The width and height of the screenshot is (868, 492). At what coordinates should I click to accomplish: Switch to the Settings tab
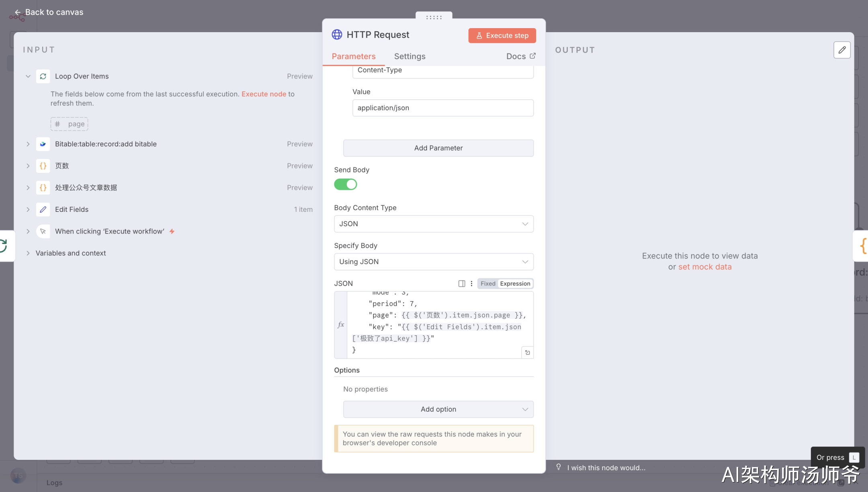click(x=409, y=56)
